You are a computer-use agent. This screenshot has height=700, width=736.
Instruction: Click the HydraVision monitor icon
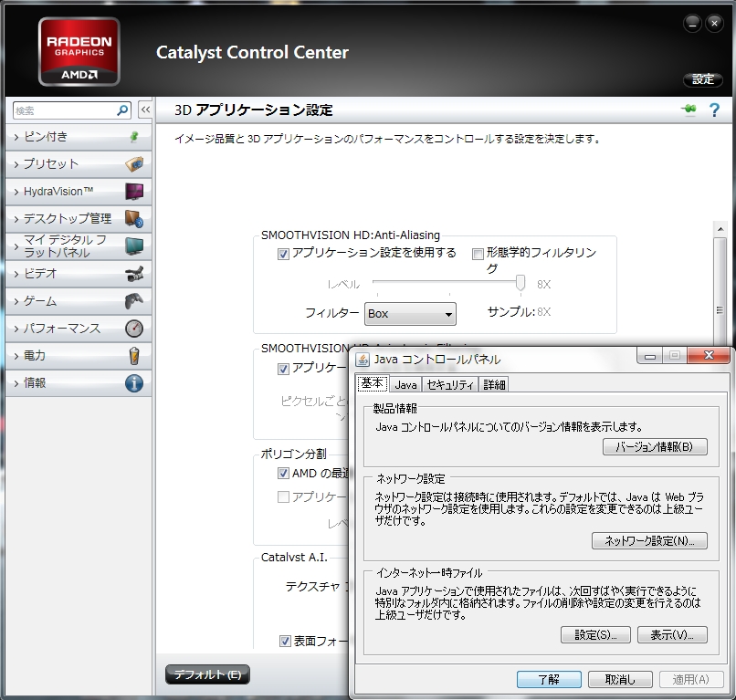tap(135, 192)
